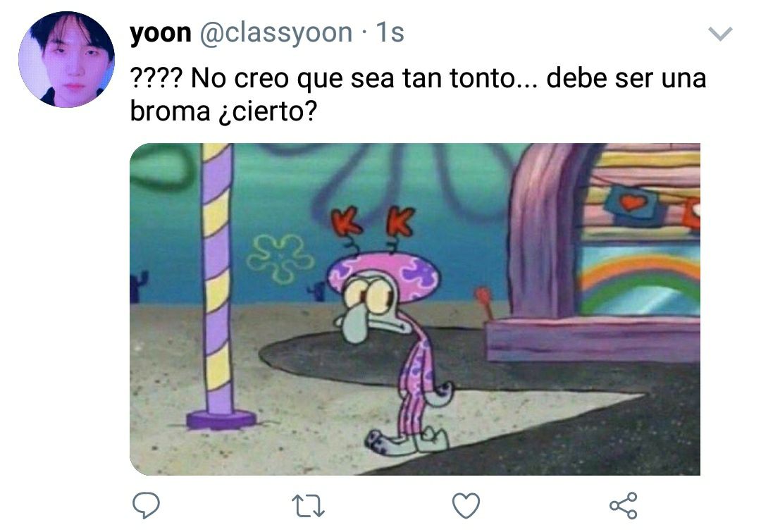This screenshot has width=761, height=532.
Task: Open the tweet's 1s timestamp permalink
Action: (390, 32)
